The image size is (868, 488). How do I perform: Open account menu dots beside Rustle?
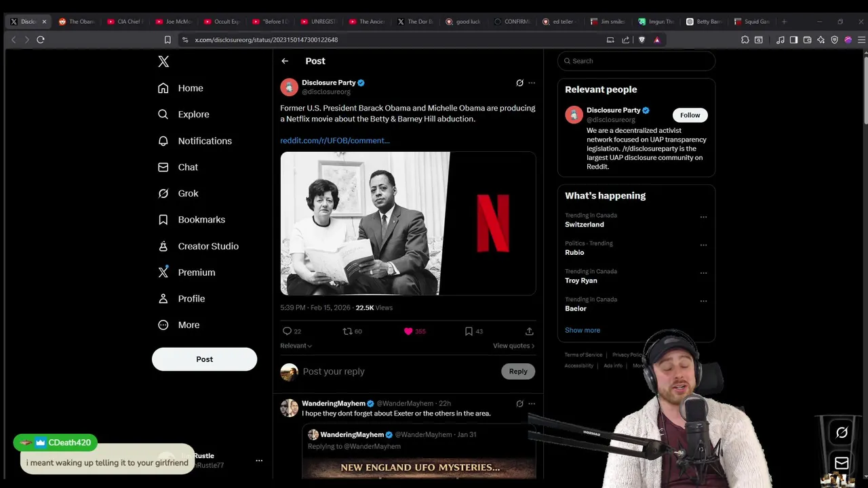(259, 460)
